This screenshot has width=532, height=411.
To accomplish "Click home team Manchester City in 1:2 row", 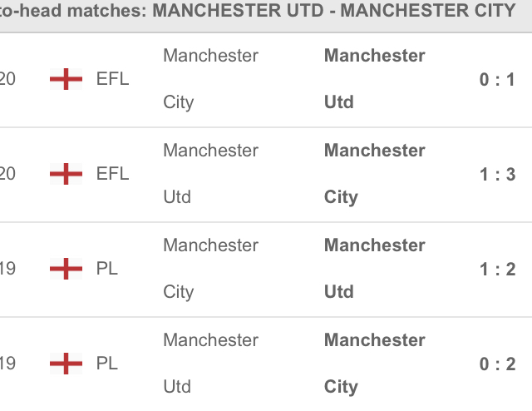I will (210, 269).
